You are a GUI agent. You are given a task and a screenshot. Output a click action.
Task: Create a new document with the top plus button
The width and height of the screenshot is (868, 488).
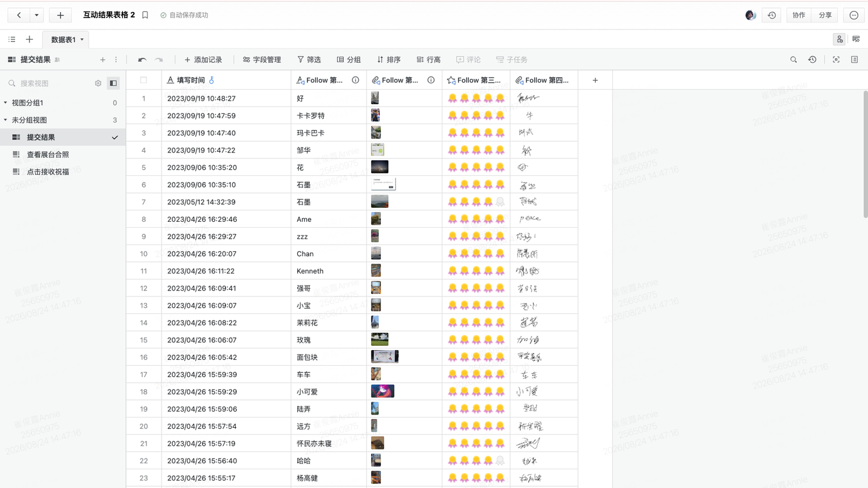[60, 15]
